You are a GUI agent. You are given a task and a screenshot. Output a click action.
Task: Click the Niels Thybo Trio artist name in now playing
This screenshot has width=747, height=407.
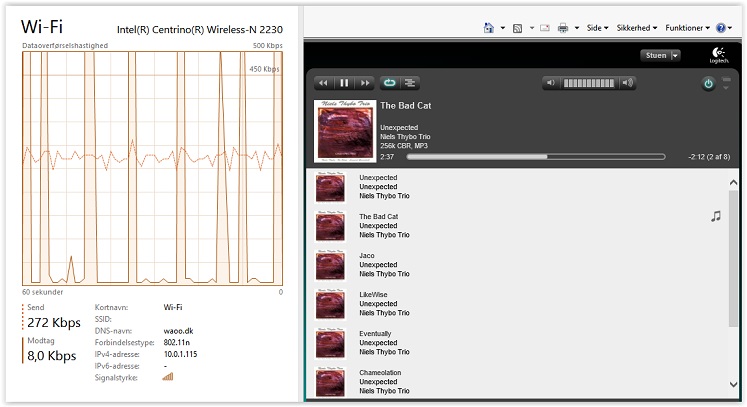point(405,137)
